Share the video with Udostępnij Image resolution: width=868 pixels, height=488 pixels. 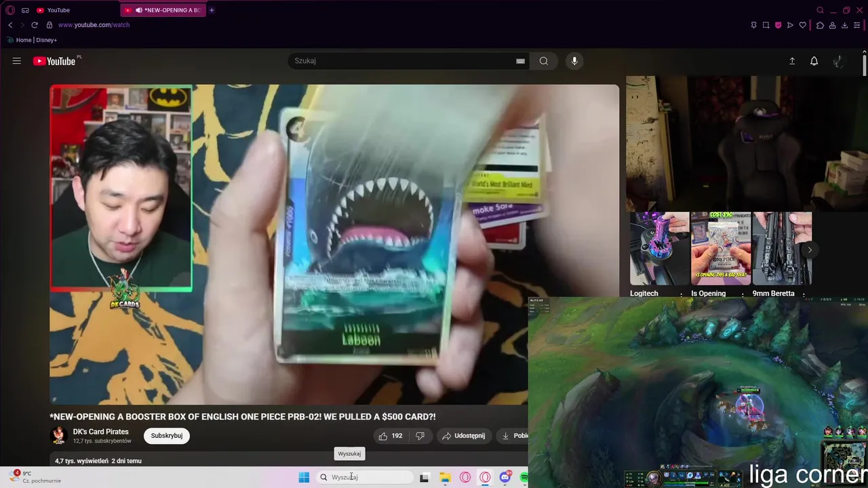click(464, 436)
